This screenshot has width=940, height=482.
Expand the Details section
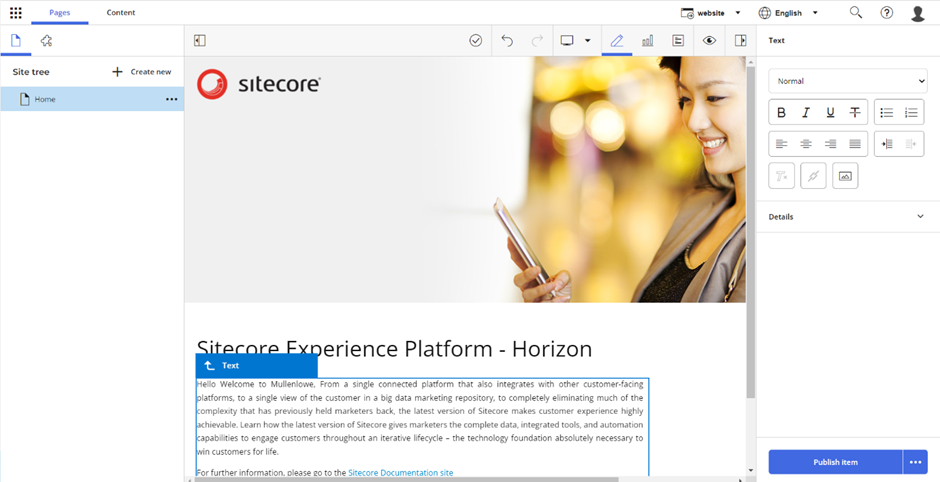[848, 216]
